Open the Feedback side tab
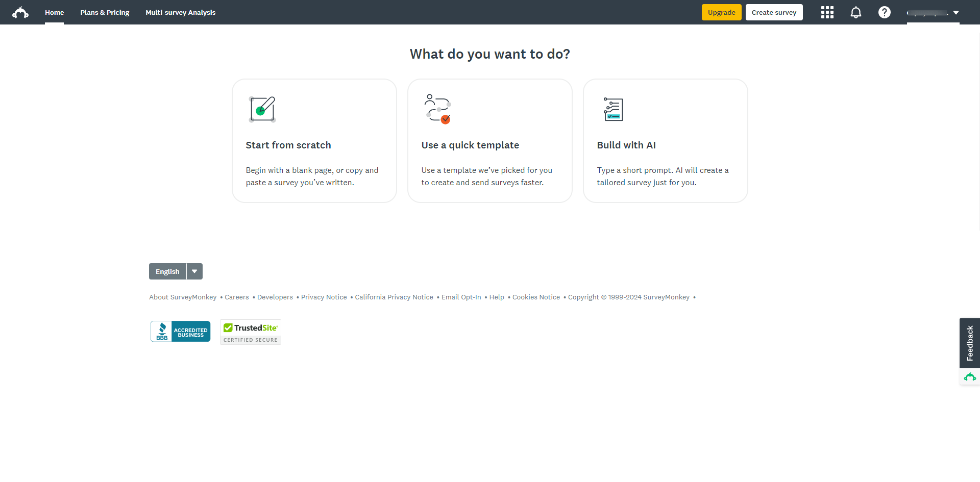This screenshot has height=482, width=980. 970,343
